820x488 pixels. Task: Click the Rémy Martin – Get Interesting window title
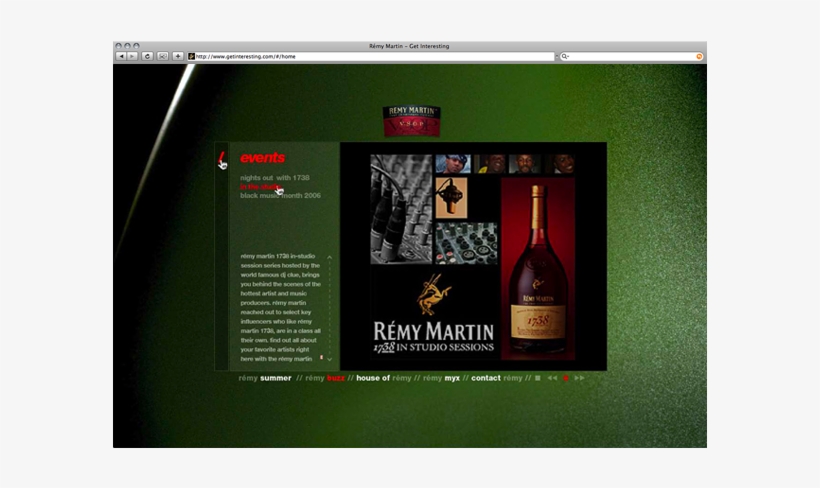[x=409, y=46]
